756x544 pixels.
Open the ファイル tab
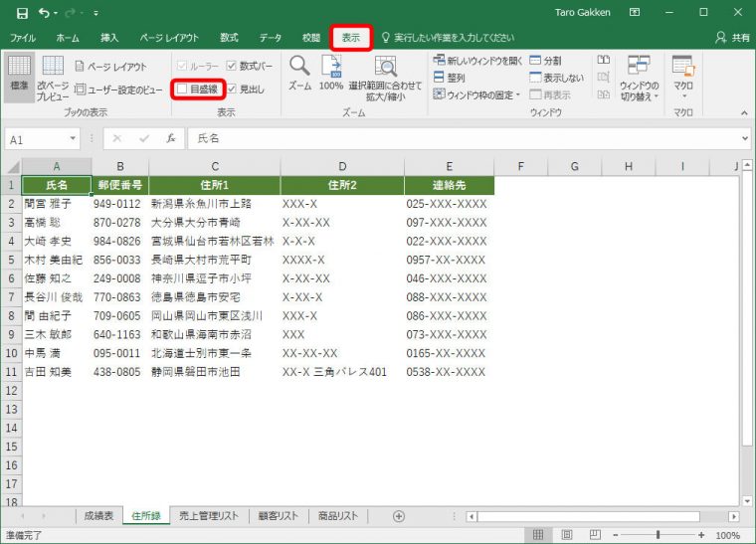[x=23, y=38]
